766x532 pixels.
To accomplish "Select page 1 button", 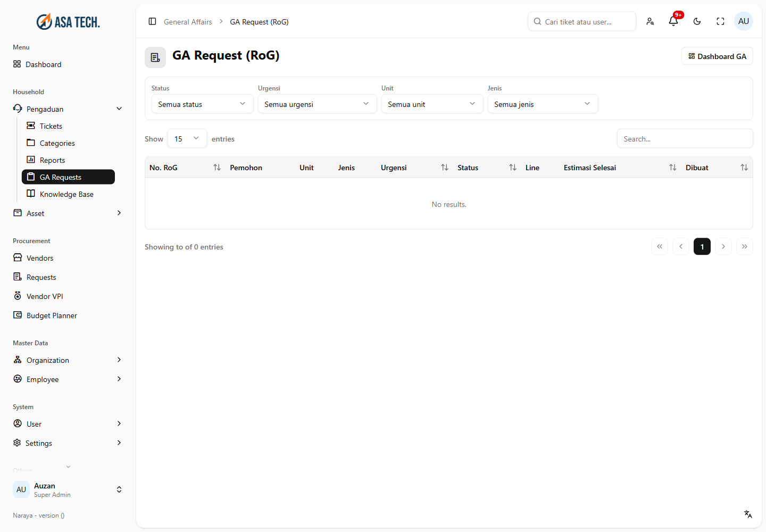I will [x=702, y=246].
